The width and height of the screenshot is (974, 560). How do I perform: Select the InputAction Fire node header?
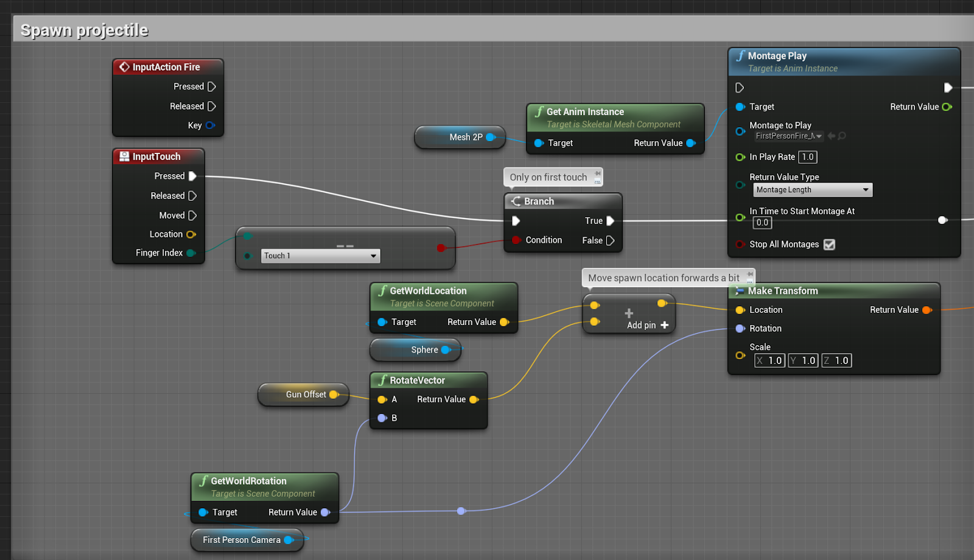coord(168,67)
